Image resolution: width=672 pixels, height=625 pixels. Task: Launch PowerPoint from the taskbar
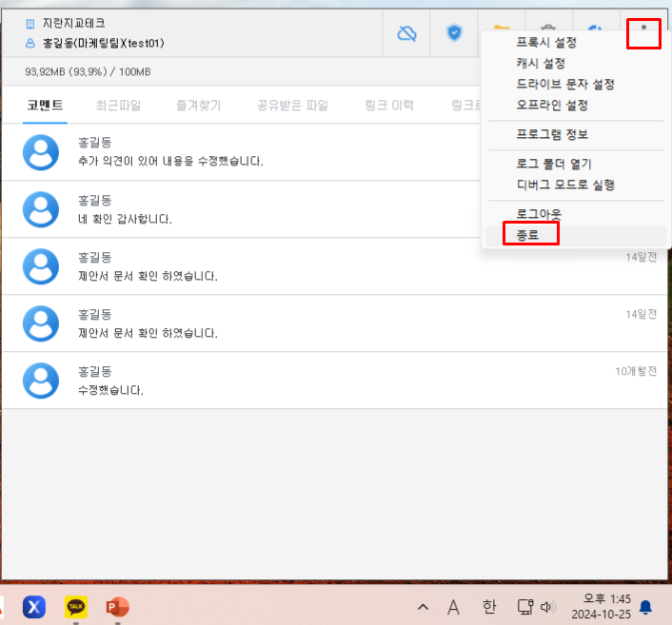tap(117, 606)
